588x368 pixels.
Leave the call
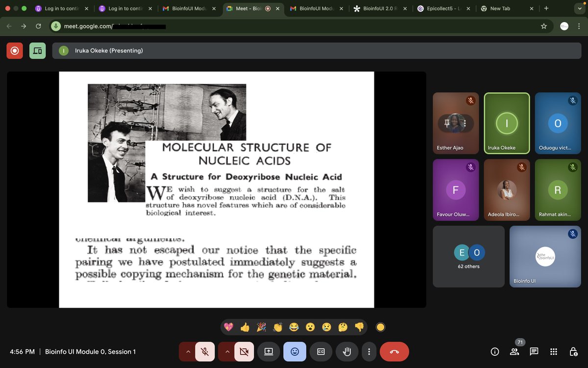coord(394,351)
